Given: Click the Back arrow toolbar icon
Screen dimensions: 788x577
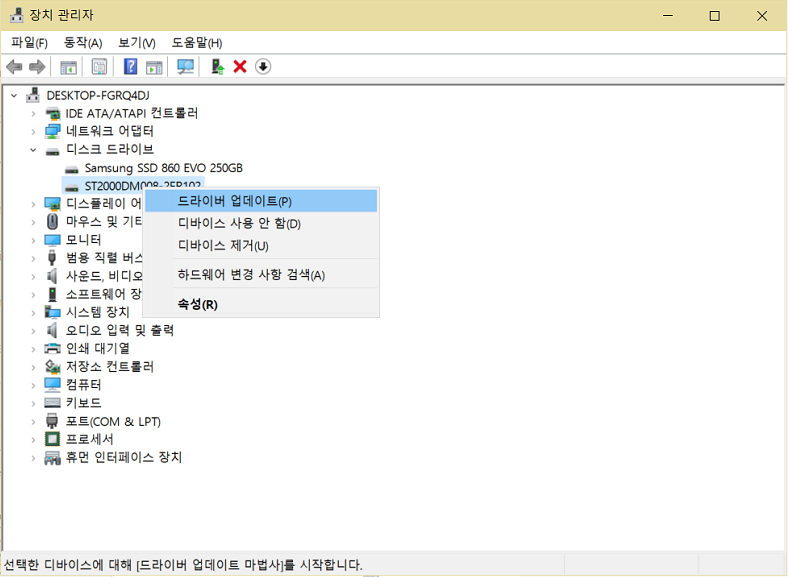Looking at the screenshot, I should coord(14,66).
